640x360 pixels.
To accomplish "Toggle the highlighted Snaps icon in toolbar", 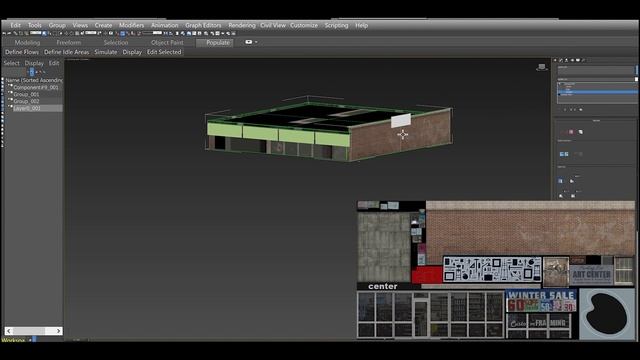I will pos(122,33).
